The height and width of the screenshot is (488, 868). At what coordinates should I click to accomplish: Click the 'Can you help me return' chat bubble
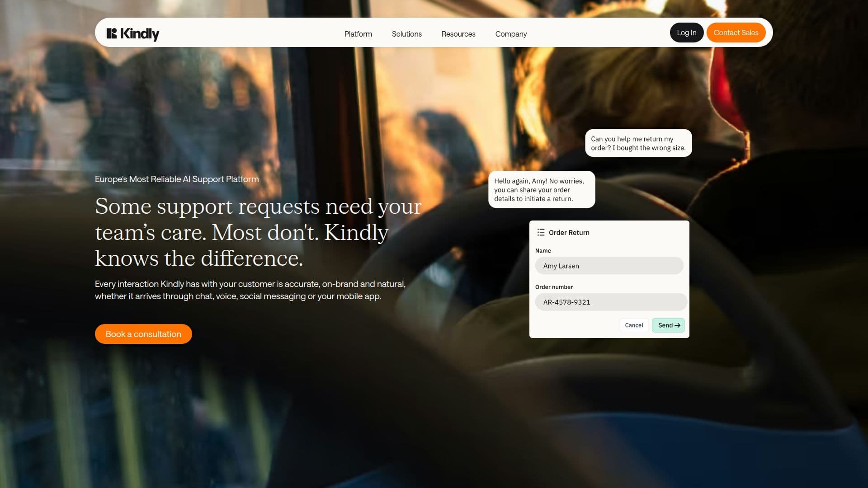[638, 143]
